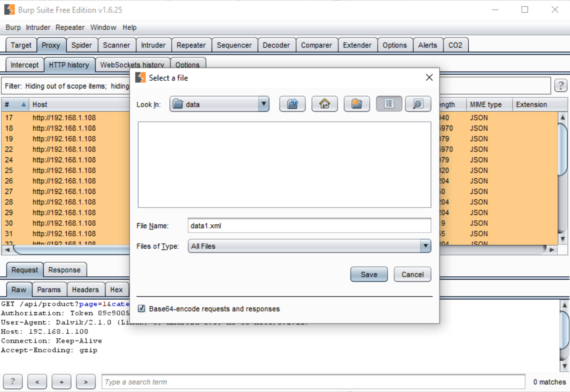Open filter help question mark icon
The width and height of the screenshot is (570, 392).
561,85
